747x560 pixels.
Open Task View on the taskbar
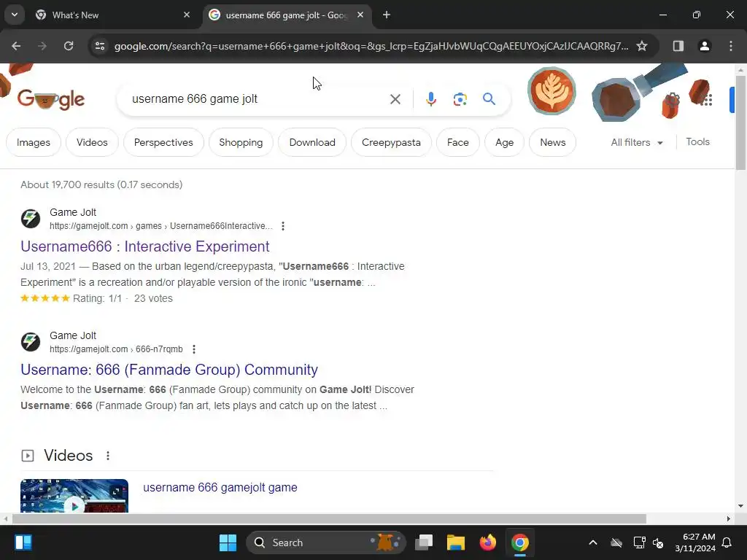click(424, 542)
